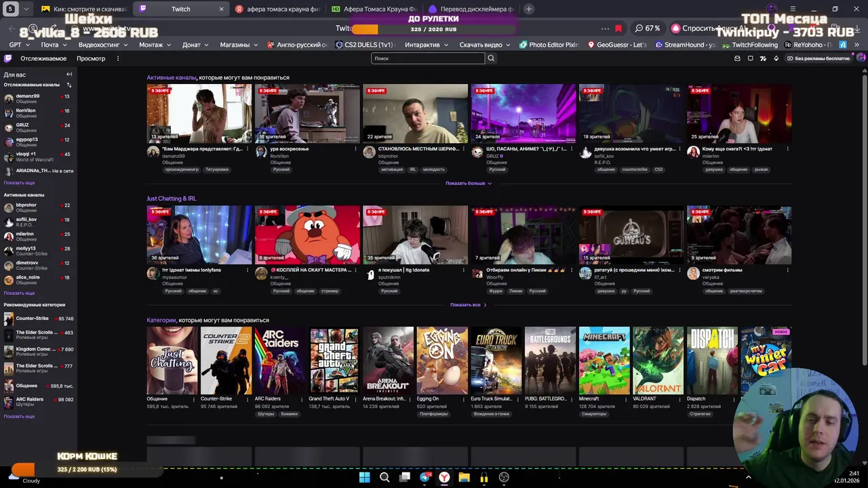This screenshot has width=868, height=488.
Task: Click the browser bookmark ribbon icon
Action: [618, 28]
